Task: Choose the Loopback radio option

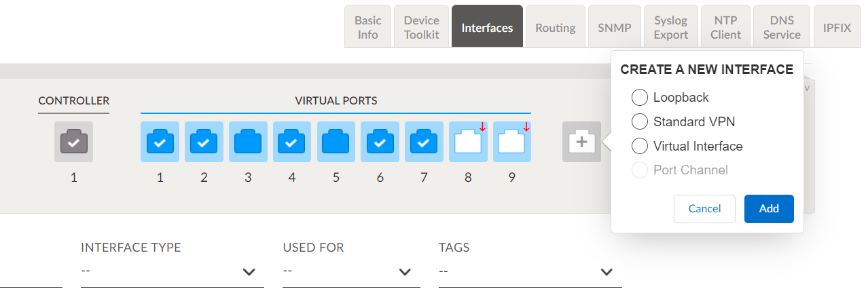Action: pos(640,98)
